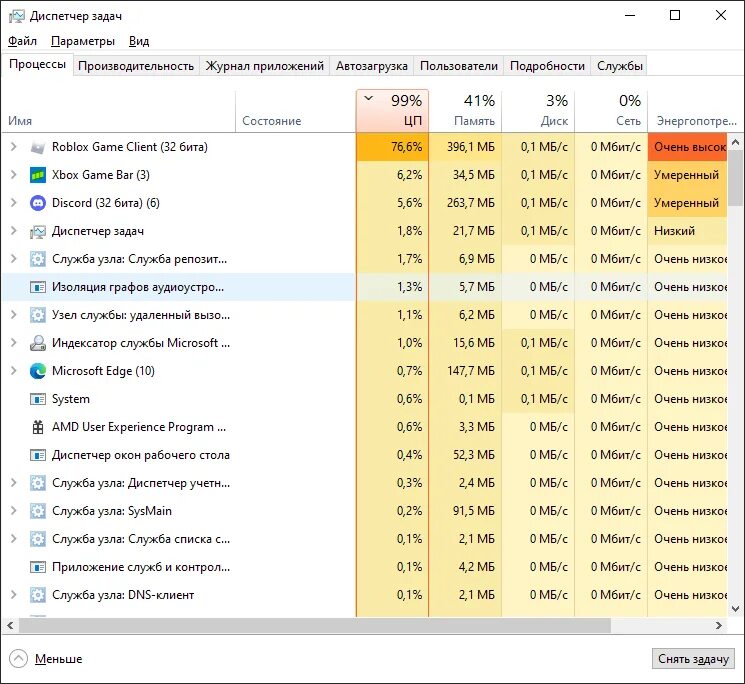Screen dimensions: 745x684
Task: Sort by the Сеть column header
Action: (x=611, y=111)
